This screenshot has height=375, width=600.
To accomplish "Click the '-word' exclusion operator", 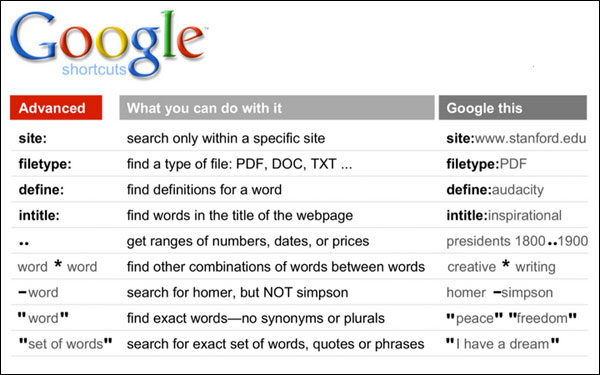I will pyautogui.click(x=38, y=293).
